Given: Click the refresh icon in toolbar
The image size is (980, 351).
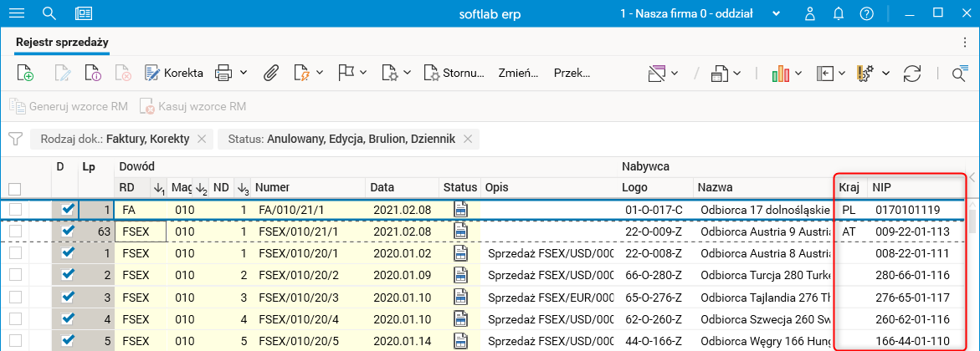Looking at the screenshot, I should point(912,74).
